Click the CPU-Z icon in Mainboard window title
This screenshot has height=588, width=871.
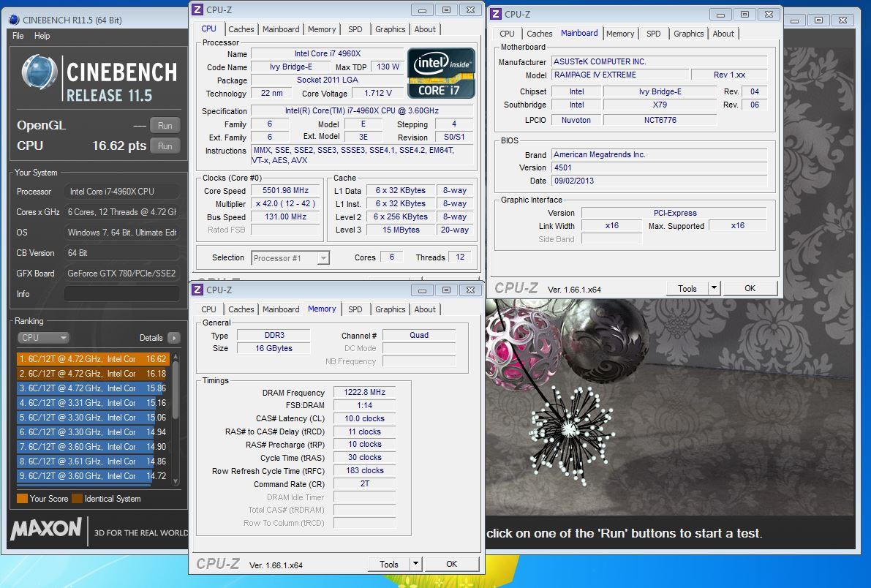(x=496, y=14)
